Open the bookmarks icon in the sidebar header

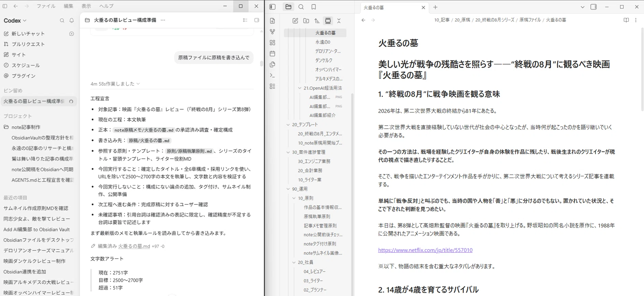coord(313,7)
